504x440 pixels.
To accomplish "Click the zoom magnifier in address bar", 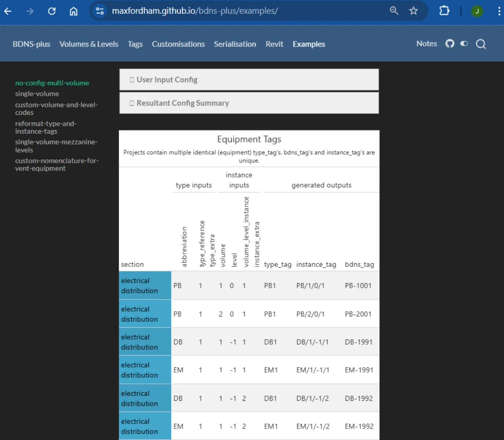I will (x=394, y=11).
